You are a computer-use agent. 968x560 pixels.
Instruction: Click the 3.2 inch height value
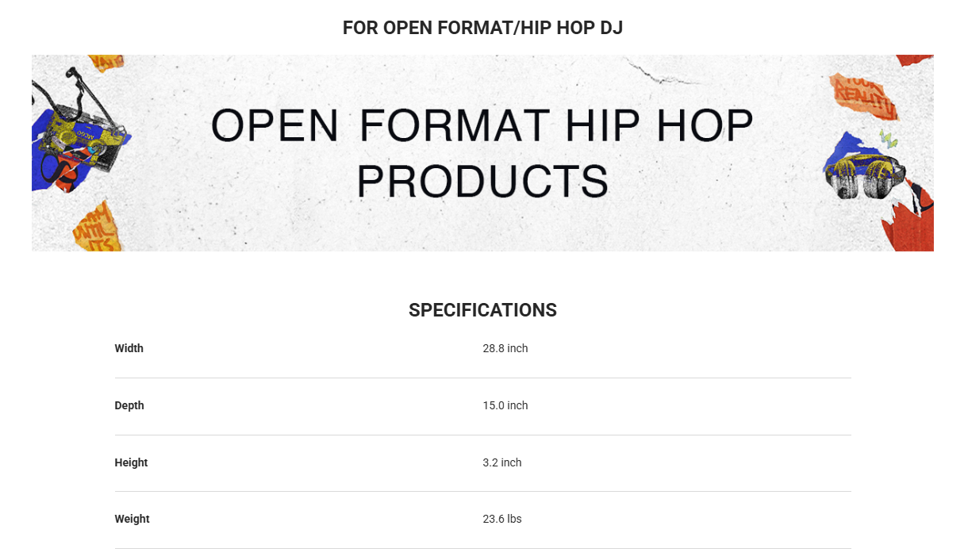[502, 462]
